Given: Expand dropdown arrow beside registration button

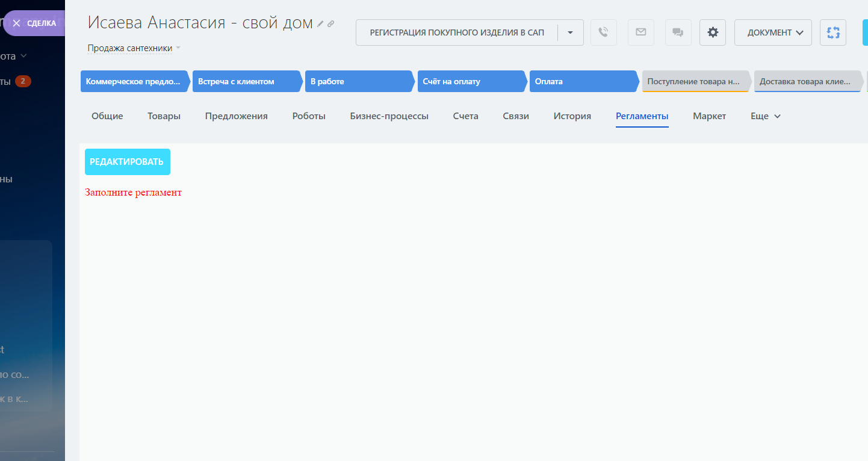Looking at the screenshot, I should point(571,32).
